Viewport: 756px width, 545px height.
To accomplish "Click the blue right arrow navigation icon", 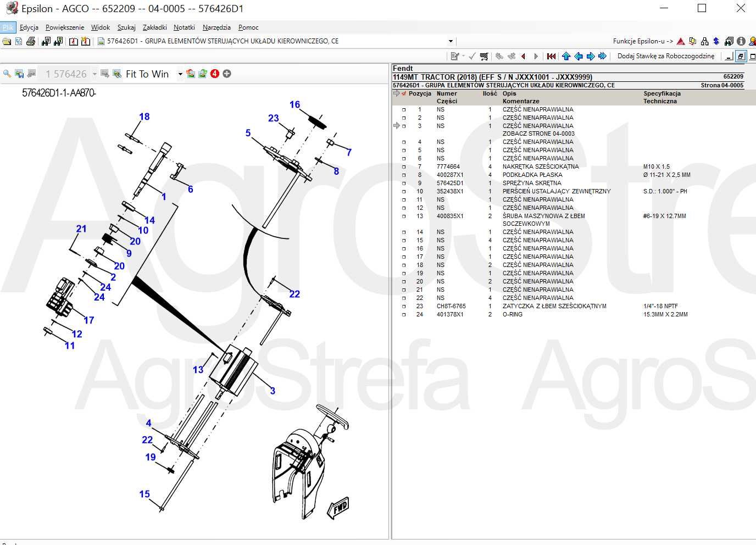I will click(x=591, y=56).
